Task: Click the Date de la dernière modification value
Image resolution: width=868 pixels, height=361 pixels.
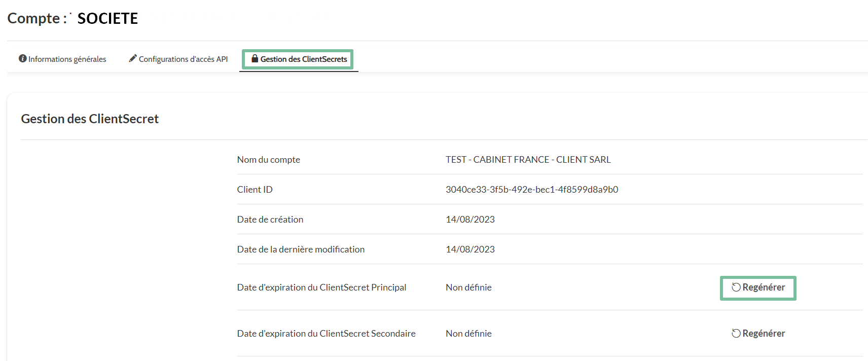Action: click(x=470, y=249)
